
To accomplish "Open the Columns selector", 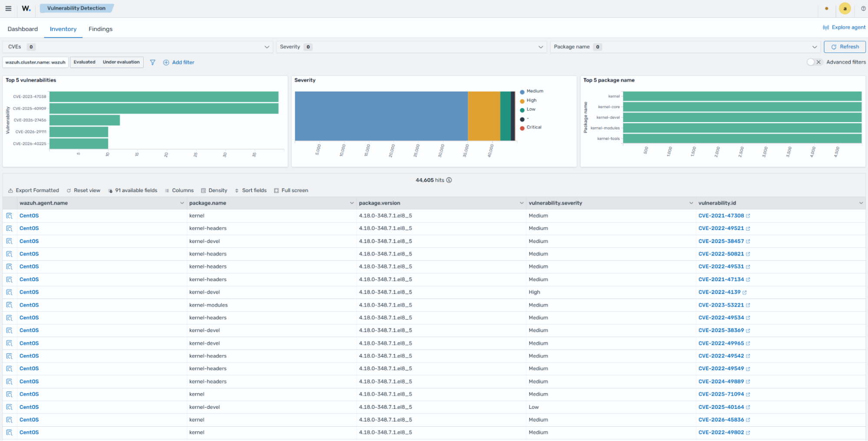I will [179, 190].
